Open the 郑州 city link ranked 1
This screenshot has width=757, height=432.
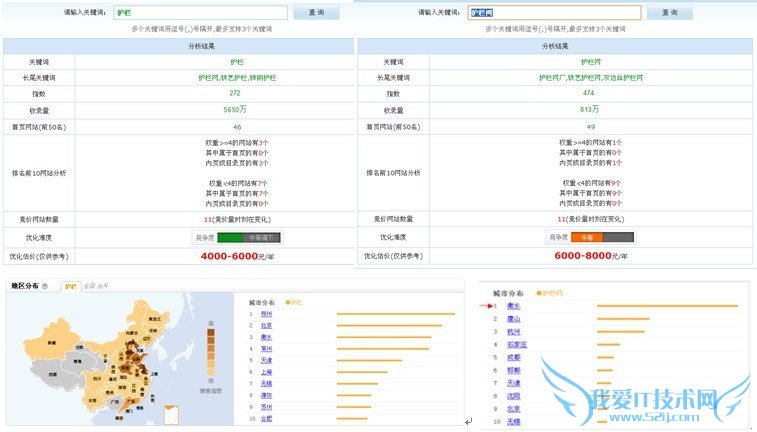click(x=266, y=314)
